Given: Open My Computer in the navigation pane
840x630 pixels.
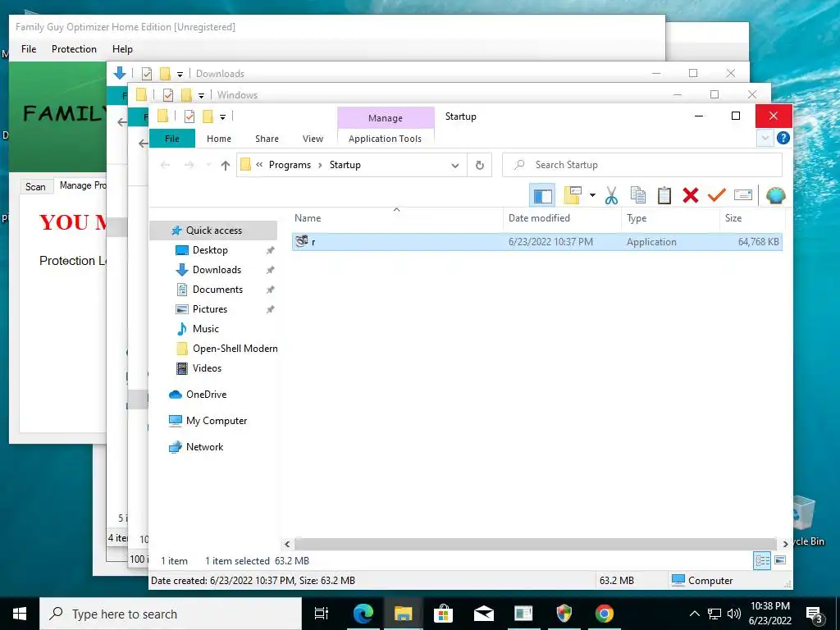Looking at the screenshot, I should tap(216, 421).
